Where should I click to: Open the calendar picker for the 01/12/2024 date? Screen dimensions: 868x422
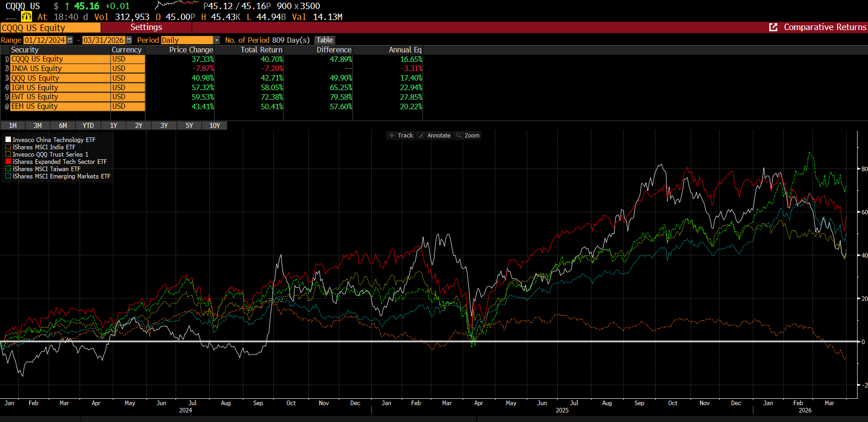pyautogui.click(x=70, y=40)
